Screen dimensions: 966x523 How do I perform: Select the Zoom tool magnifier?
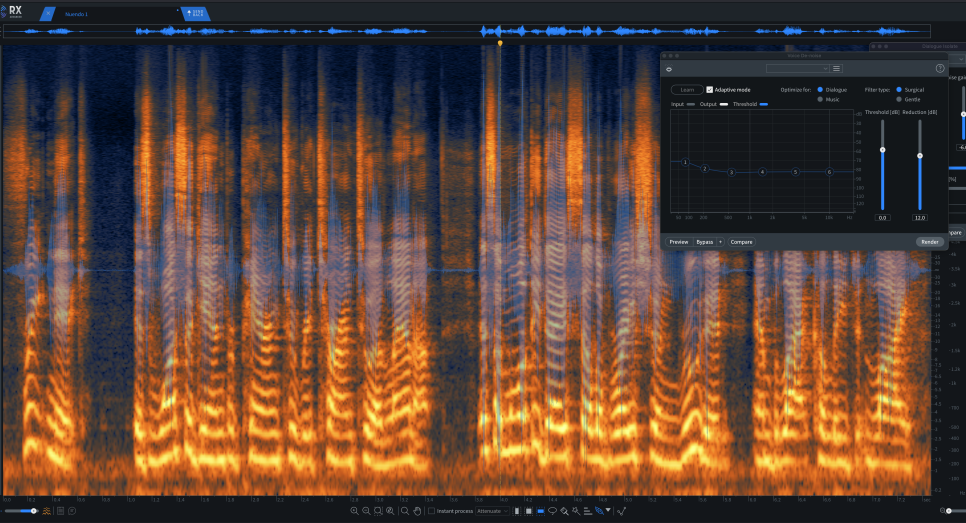click(x=405, y=511)
